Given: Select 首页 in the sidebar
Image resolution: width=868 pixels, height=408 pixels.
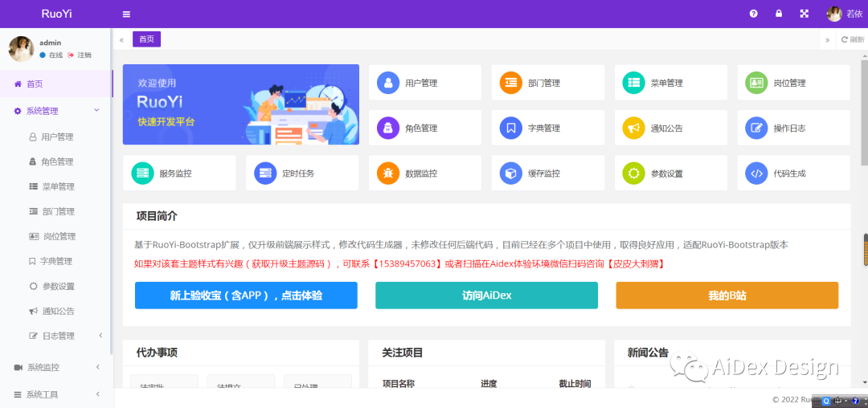Looking at the screenshot, I should [56, 84].
